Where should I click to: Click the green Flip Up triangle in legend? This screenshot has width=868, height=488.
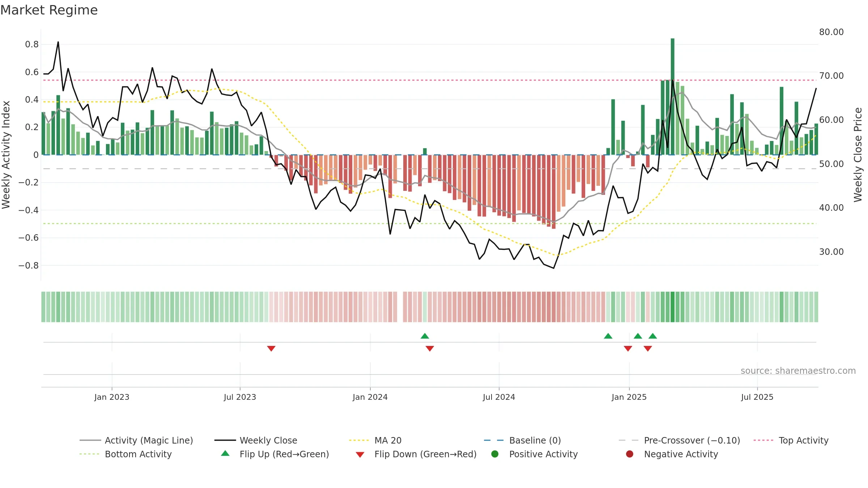click(225, 453)
